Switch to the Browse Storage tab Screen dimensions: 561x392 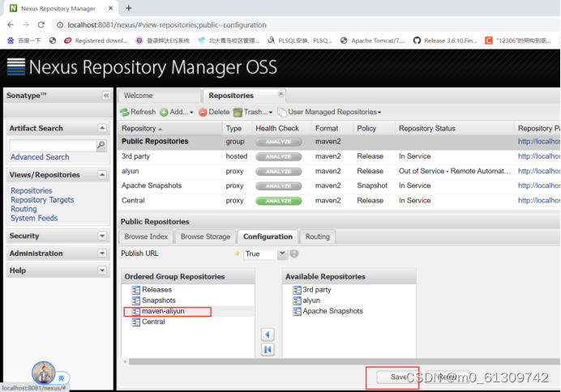pos(205,236)
